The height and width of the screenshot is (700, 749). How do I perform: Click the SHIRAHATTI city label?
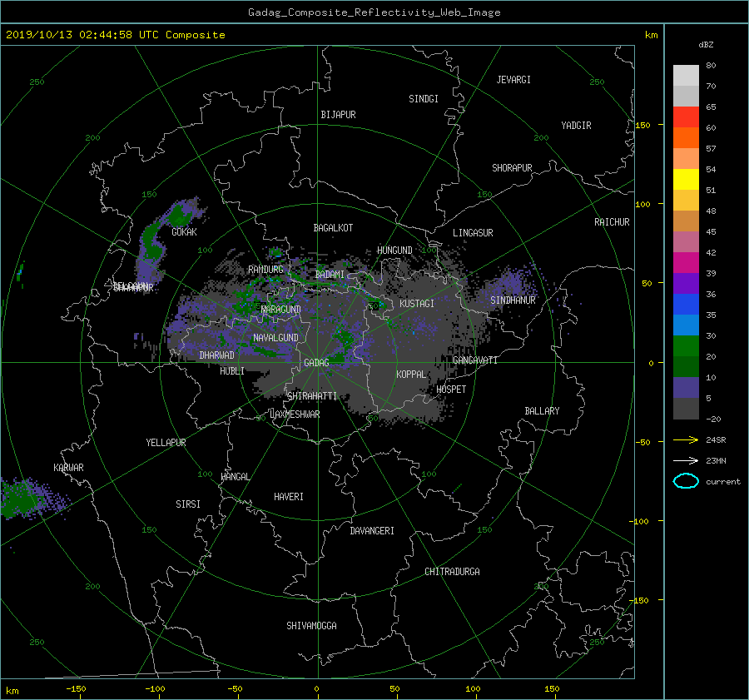[312, 395]
